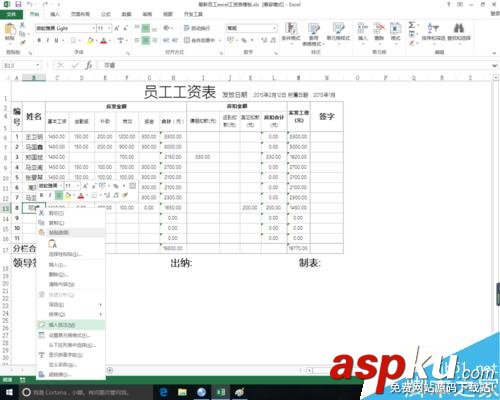Click the insert function fx icon

click(x=89, y=65)
